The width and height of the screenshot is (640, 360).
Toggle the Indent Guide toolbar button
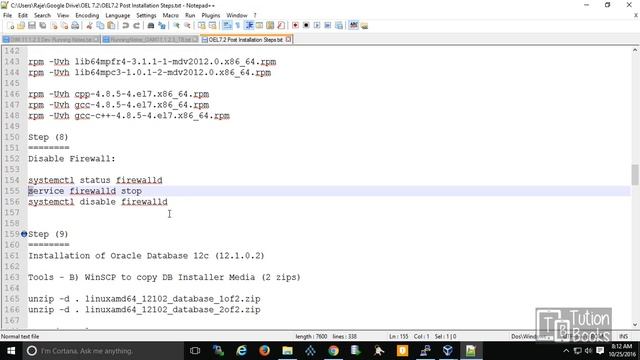pyautogui.click(x=249, y=26)
